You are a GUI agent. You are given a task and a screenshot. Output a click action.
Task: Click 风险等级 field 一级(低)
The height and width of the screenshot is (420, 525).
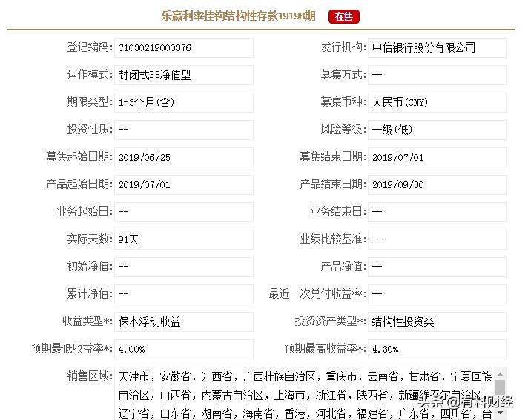point(437,130)
